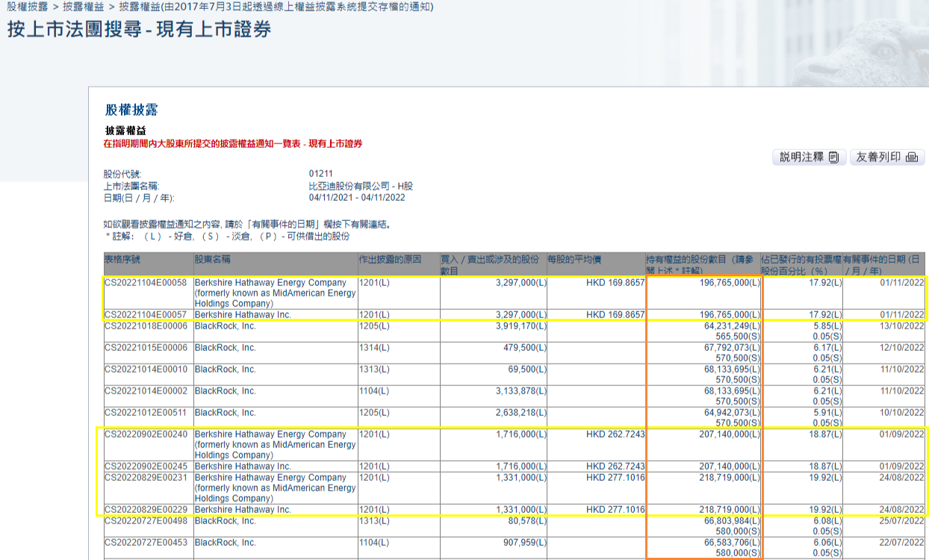
Task: Click the 說明注釋 notes icon button
Action: (809, 157)
